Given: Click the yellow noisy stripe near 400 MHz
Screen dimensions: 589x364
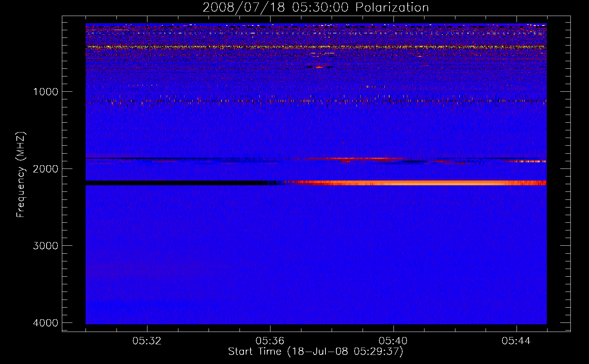Looking at the screenshot, I should pos(316,47).
